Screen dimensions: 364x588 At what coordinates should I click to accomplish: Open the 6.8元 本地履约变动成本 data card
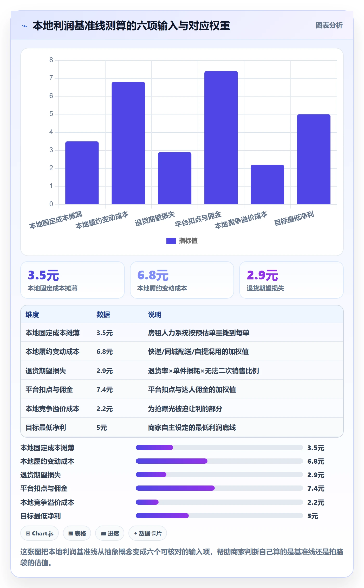182,280
